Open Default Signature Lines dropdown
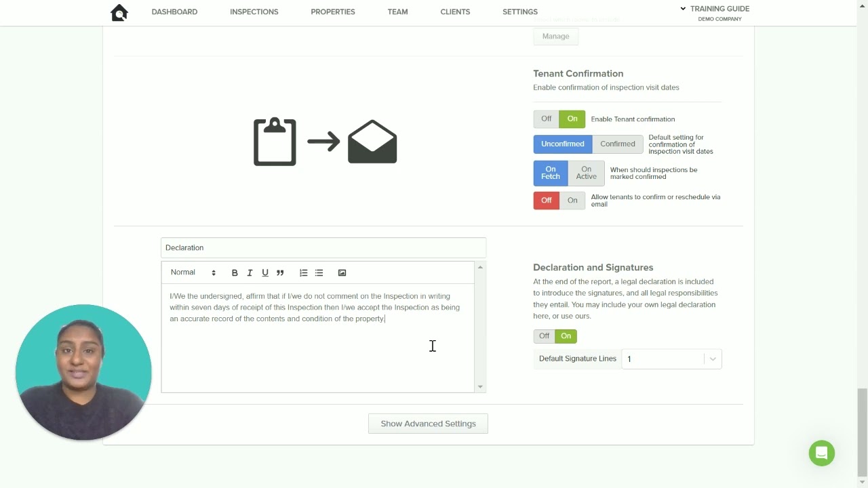Viewport: 868px width, 488px height. [671, 359]
